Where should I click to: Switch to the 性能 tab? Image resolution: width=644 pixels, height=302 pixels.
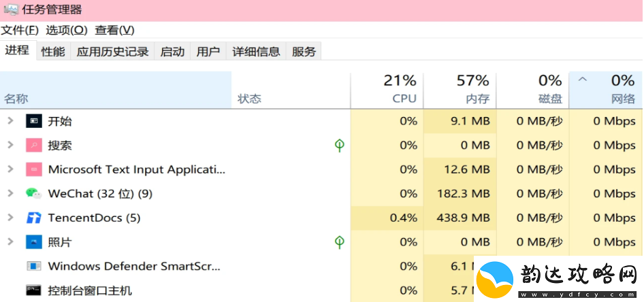[x=53, y=51]
